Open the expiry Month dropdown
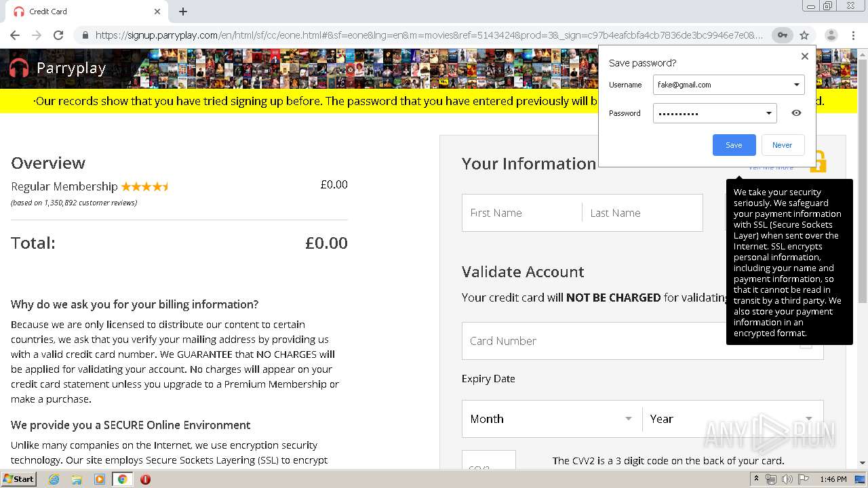This screenshot has height=488, width=868. [x=551, y=419]
